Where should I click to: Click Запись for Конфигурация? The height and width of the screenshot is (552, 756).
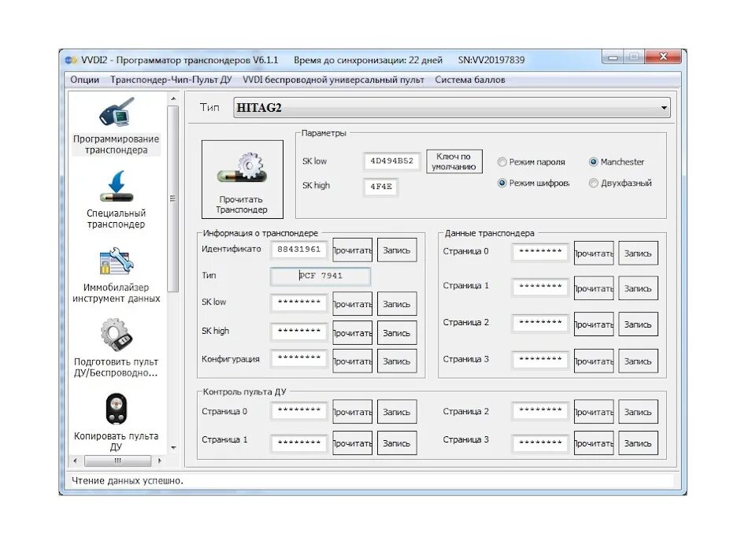(397, 361)
